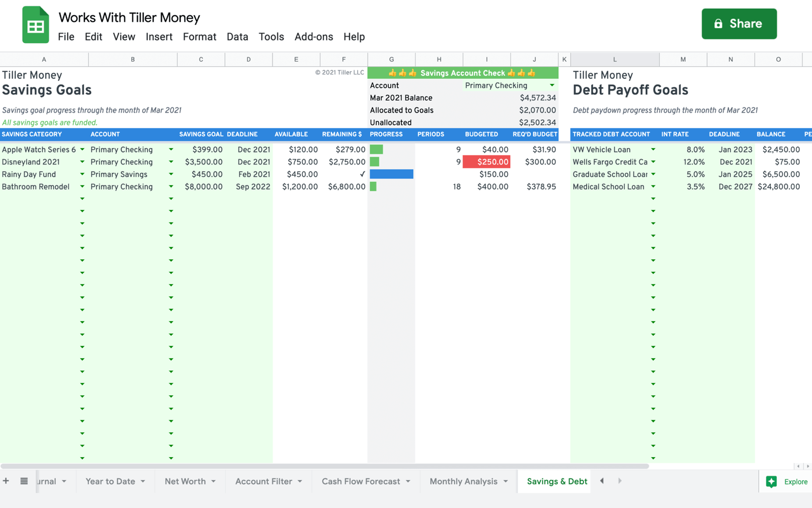Open the Insert menu

[x=159, y=37]
